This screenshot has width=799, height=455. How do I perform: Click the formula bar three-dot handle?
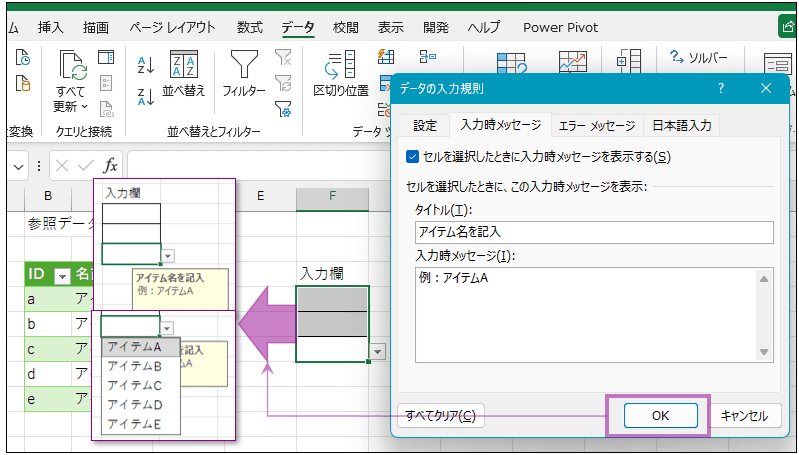pos(39,167)
